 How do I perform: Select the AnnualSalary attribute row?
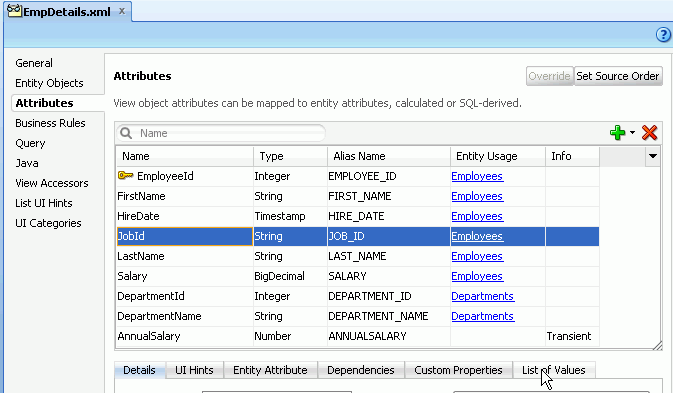[358, 336]
